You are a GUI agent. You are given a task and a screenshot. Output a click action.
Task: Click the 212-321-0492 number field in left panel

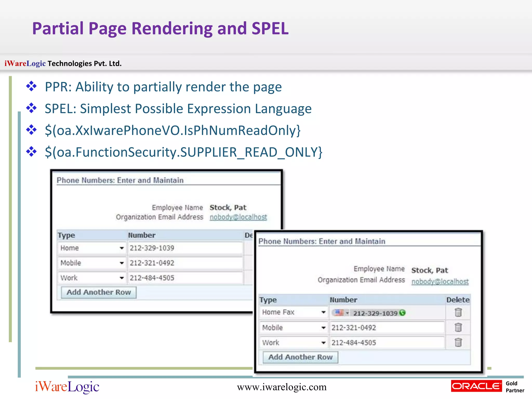point(185,263)
